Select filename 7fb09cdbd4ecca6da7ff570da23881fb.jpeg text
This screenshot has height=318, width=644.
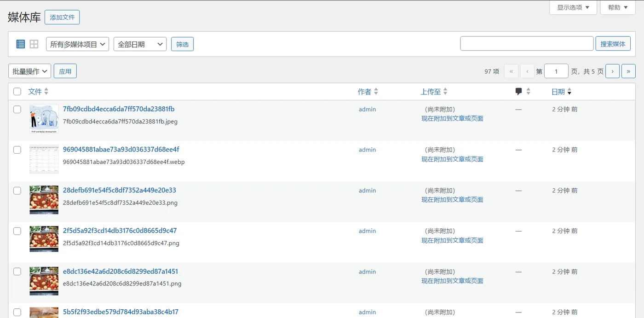click(120, 121)
